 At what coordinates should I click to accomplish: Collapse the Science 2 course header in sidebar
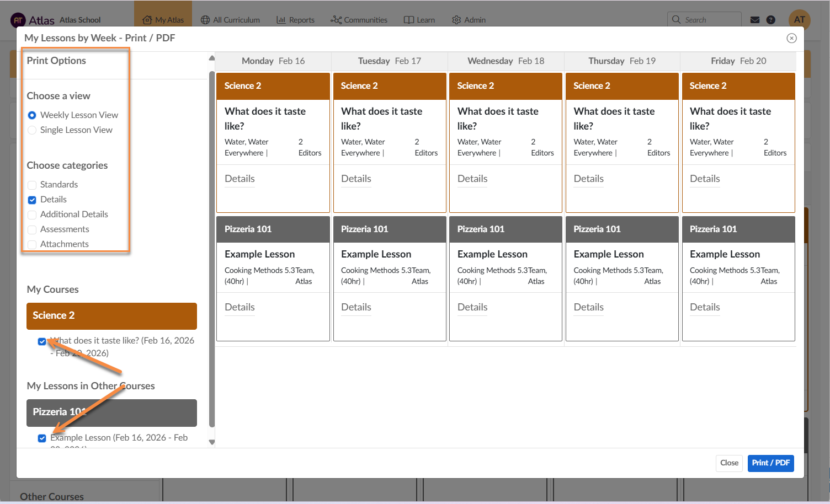[111, 315]
